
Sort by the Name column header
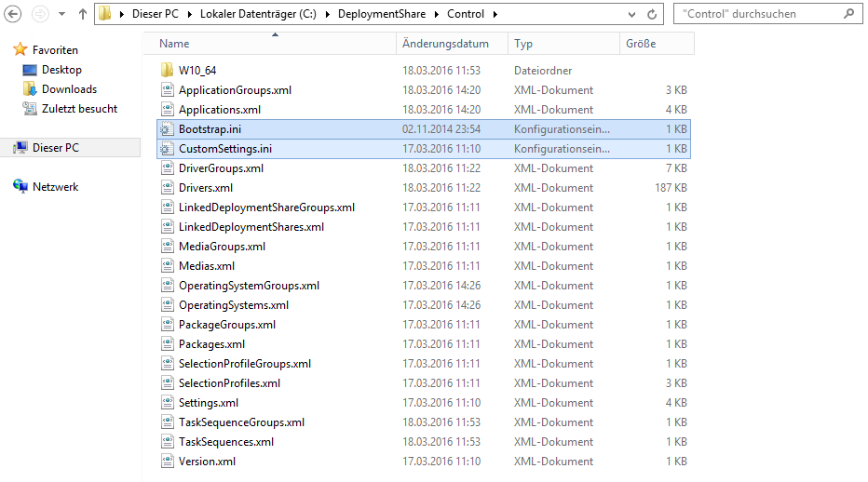pos(174,44)
